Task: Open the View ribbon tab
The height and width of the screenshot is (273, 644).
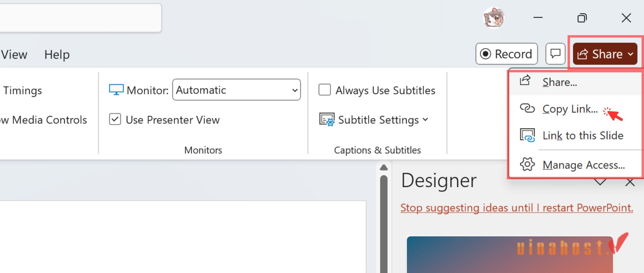Action: (x=14, y=55)
